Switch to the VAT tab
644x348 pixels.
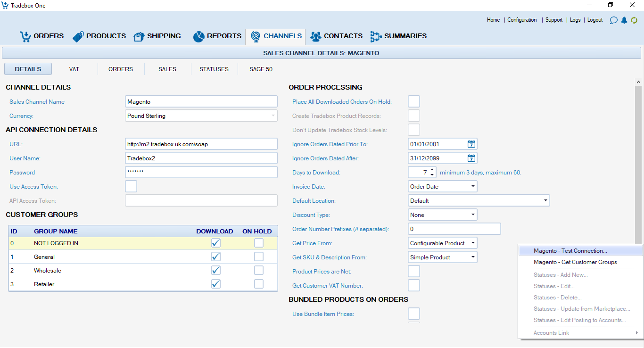(74, 69)
